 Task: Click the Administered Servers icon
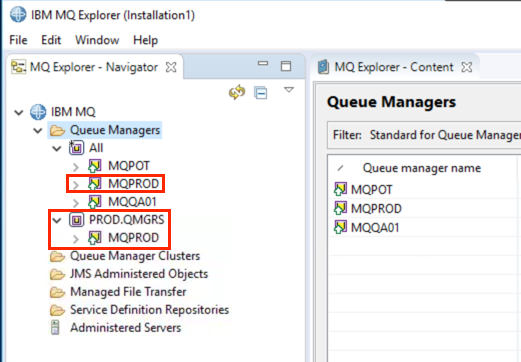55,327
